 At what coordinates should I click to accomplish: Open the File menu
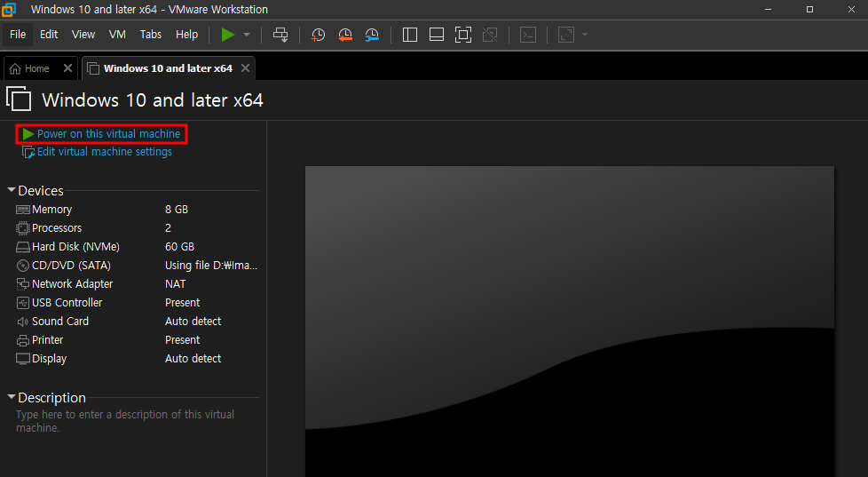click(x=18, y=35)
